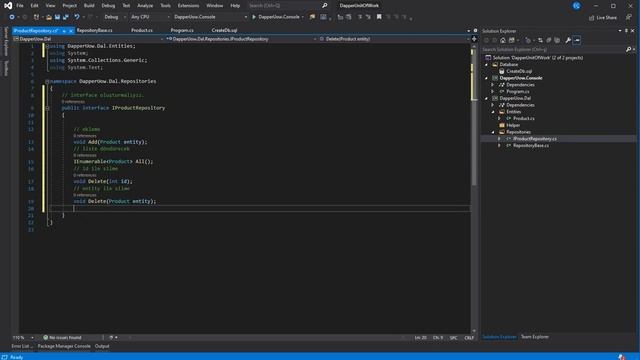640x360 pixels.
Task: Open the File menu
Action: [x=20, y=6]
